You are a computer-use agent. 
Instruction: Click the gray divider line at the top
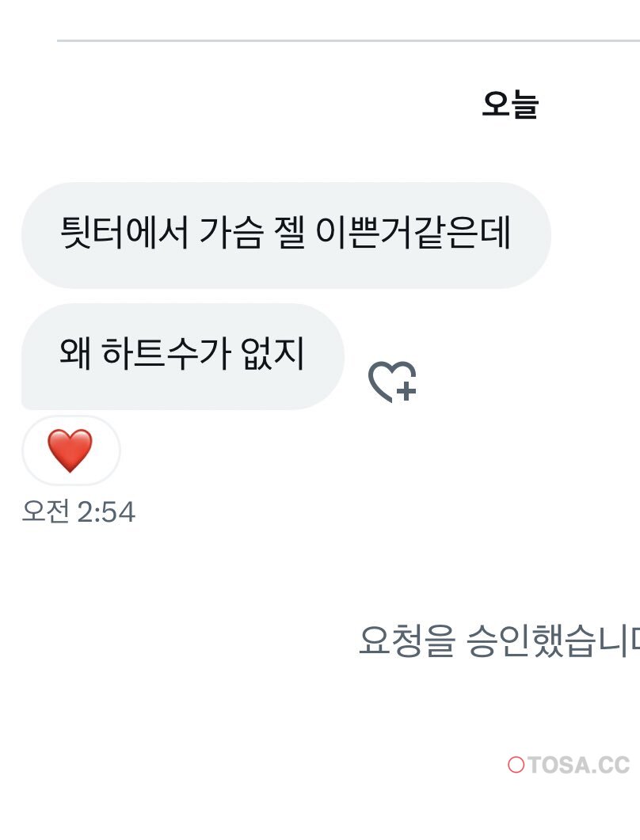pos(349,40)
